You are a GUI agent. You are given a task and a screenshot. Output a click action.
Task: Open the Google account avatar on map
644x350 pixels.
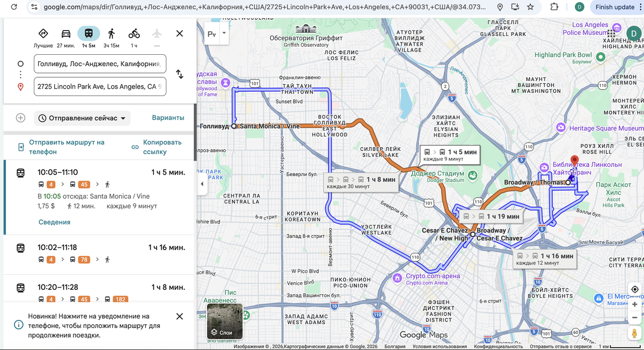(x=634, y=33)
